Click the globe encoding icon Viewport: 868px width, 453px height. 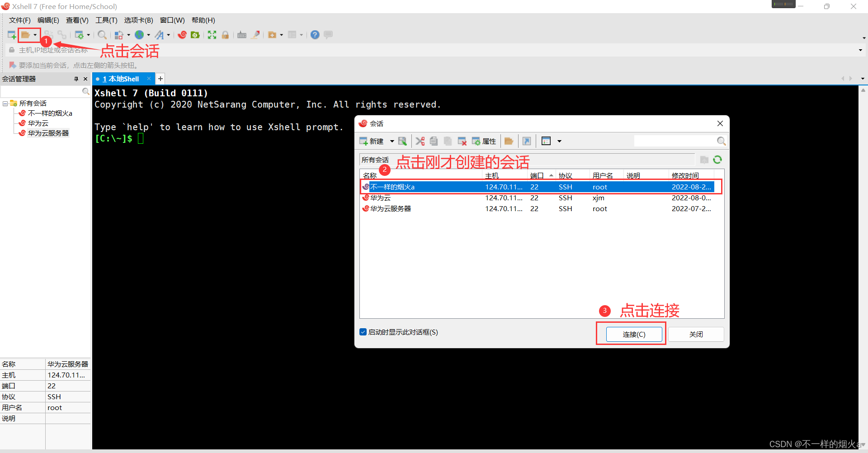139,35
